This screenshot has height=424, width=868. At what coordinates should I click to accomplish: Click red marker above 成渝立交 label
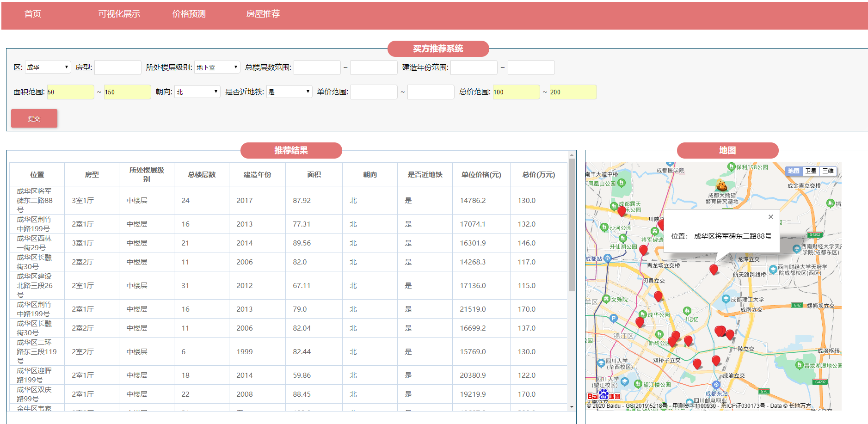pos(716,361)
